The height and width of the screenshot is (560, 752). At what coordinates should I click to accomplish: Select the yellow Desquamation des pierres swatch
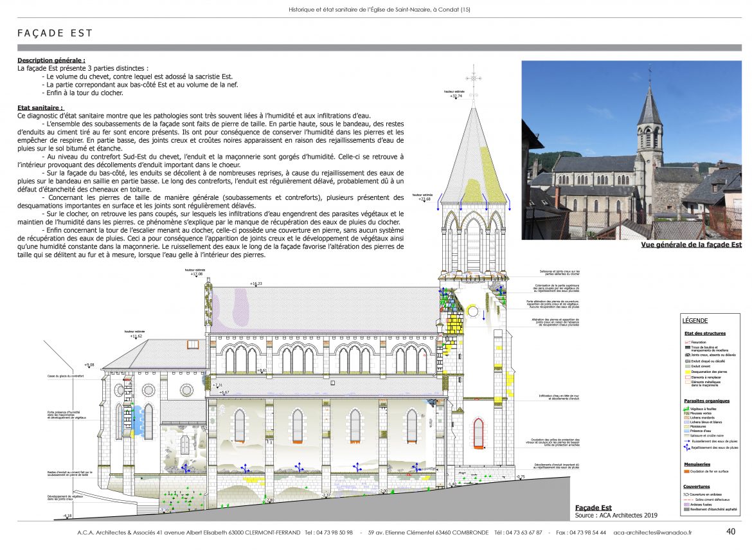[687, 372]
